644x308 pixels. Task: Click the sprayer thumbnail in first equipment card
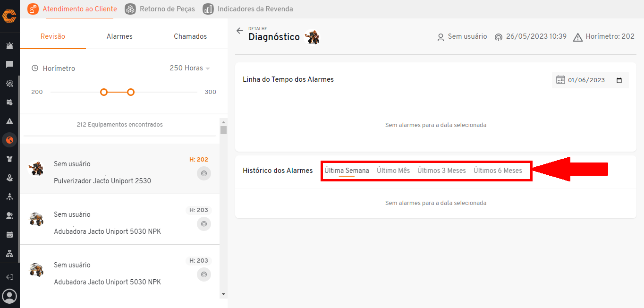(36, 169)
